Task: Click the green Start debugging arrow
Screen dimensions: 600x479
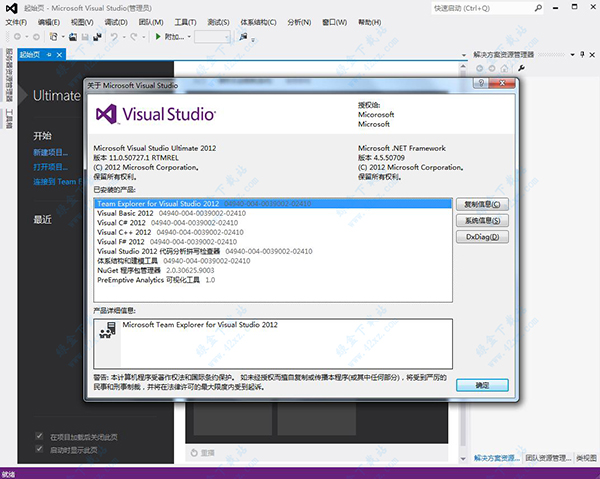Action: (x=158, y=37)
